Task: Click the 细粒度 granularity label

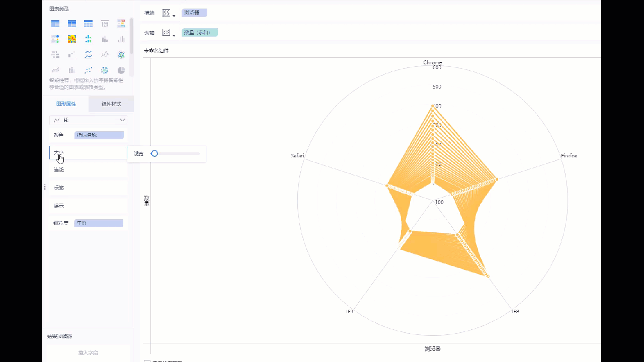Action: click(61, 223)
